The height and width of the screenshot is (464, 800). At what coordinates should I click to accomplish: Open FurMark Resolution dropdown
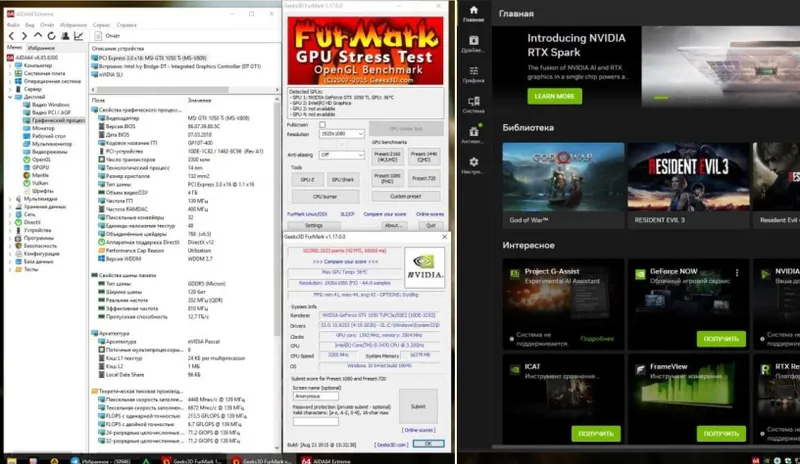point(341,134)
